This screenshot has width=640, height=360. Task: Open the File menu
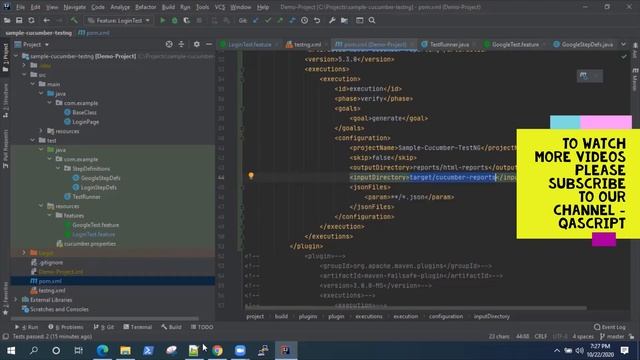pyautogui.click(x=20, y=7)
